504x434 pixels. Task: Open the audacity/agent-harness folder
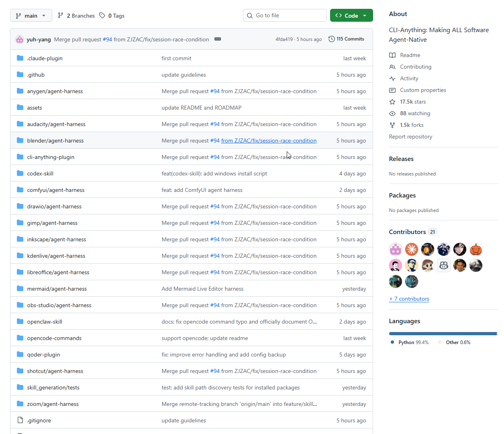56,124
